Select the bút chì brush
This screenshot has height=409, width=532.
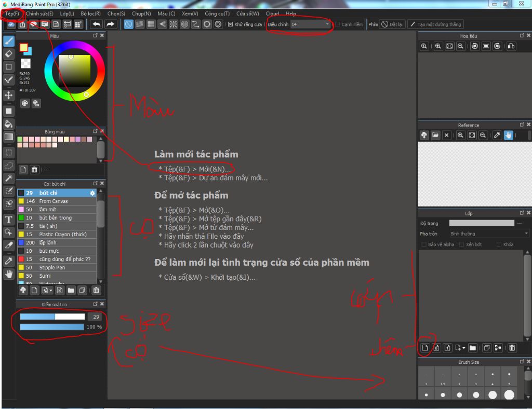tap(57, 193)
